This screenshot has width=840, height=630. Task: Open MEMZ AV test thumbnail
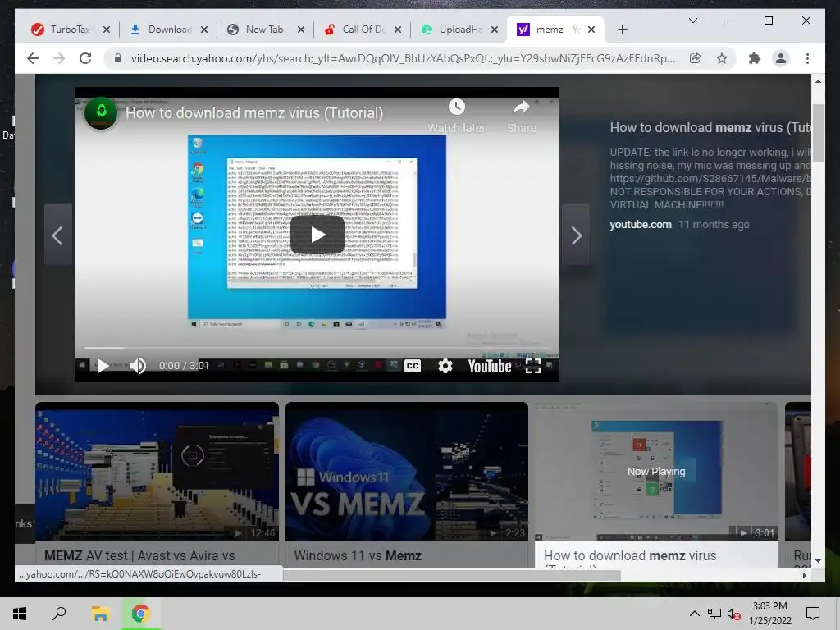click(x=157, y=472)
